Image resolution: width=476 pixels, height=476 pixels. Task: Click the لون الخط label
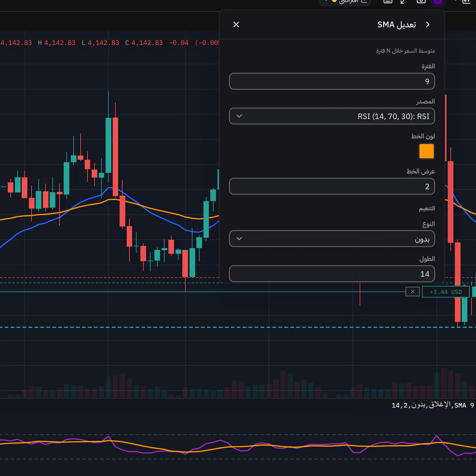coord(423,136)
